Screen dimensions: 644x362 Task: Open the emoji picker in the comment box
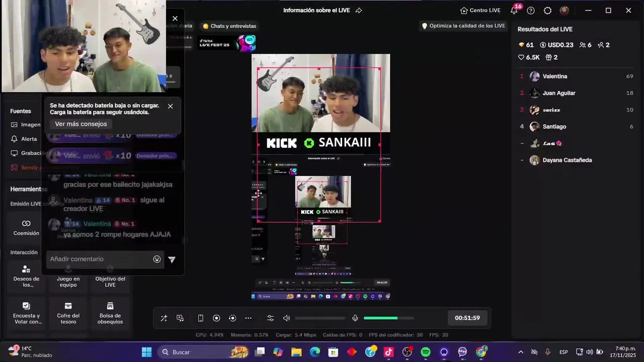[157, 259]
